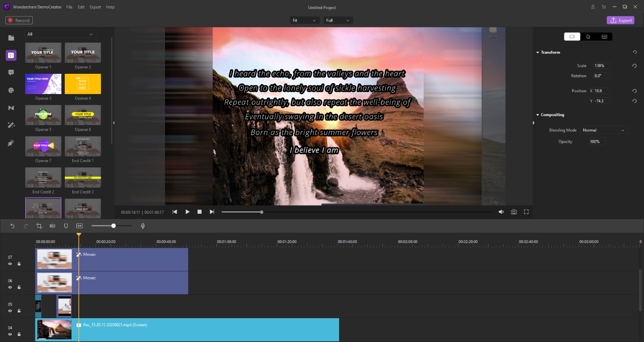The image size is (644, 342).
Task: Hide track 07 with eye icon
Action: point(10,264)
